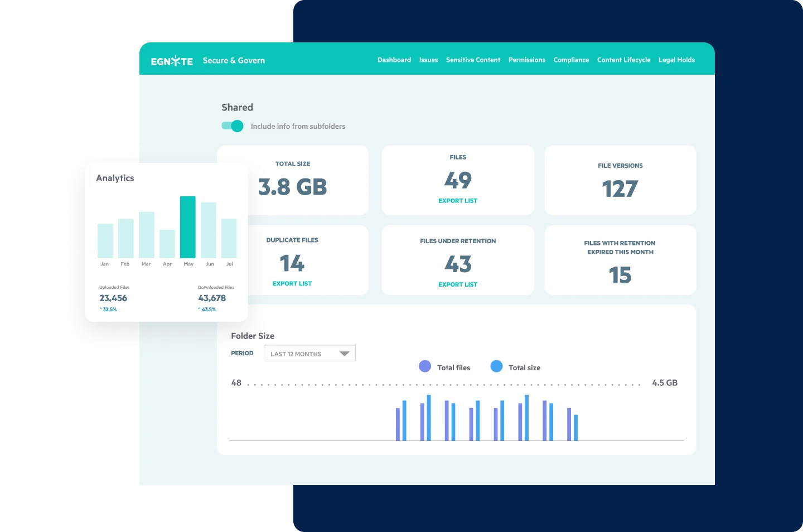Click the Jun bar in Analytics chart

[x=208, y=230]
